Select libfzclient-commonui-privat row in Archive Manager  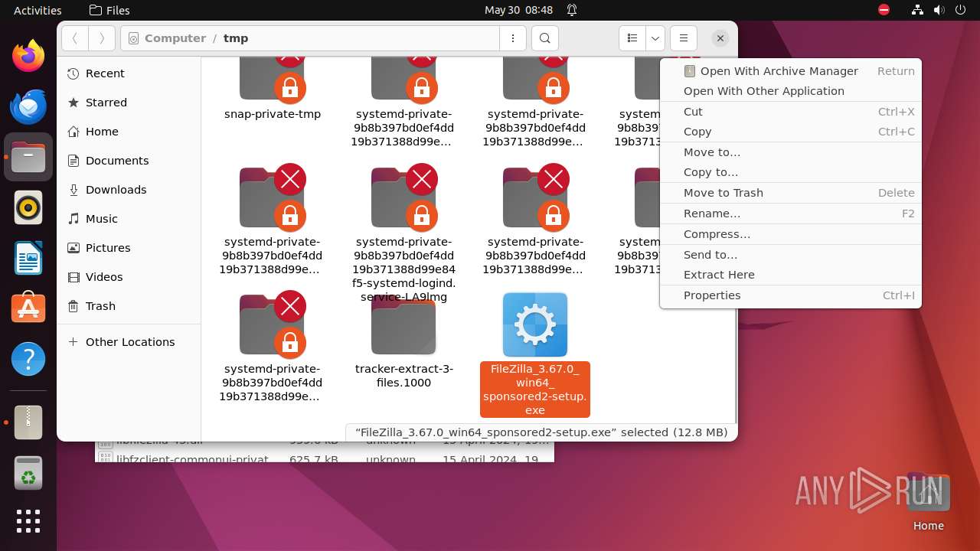[325, 459]
